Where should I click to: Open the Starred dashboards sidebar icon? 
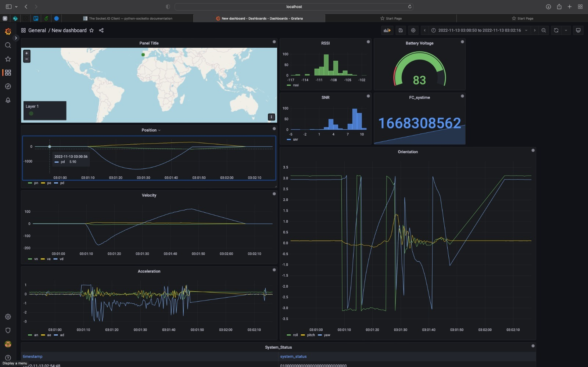8,59
